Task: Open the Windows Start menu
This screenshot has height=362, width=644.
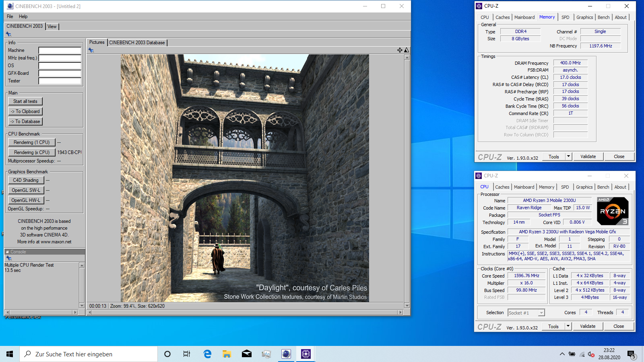Action: coord(10,354)
